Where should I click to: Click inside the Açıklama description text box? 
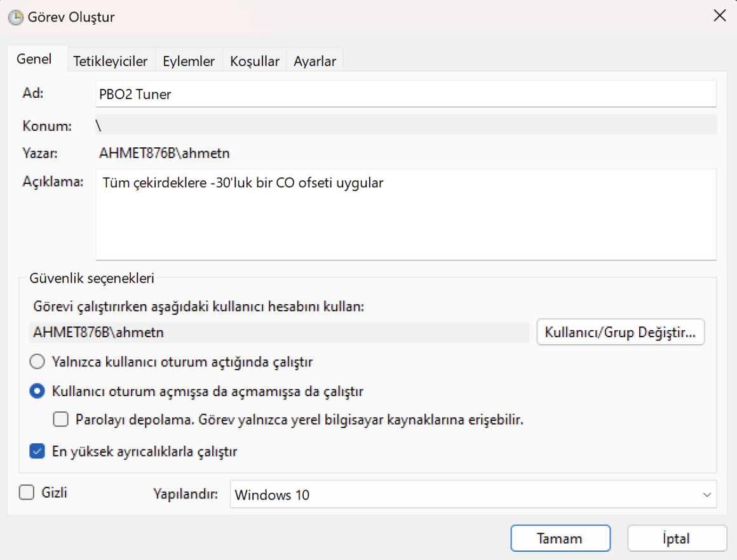point(405,214)
